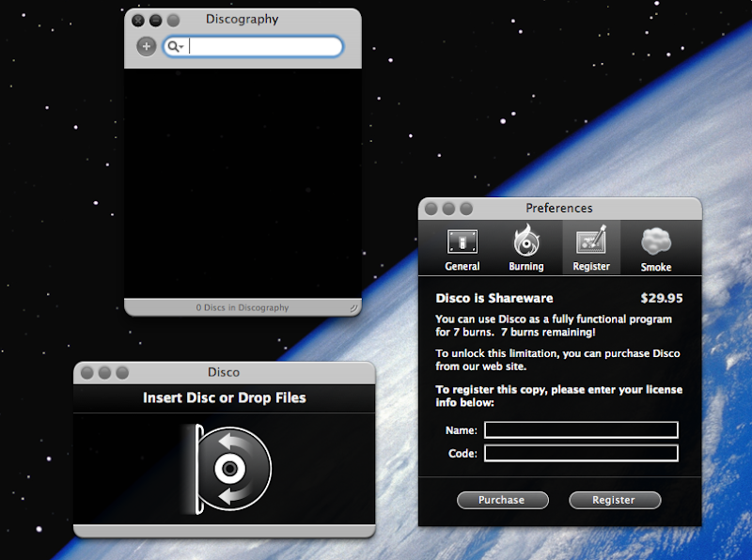752x560 pixels.
Task: Minimize the Discography window
Action: point(156,20)
